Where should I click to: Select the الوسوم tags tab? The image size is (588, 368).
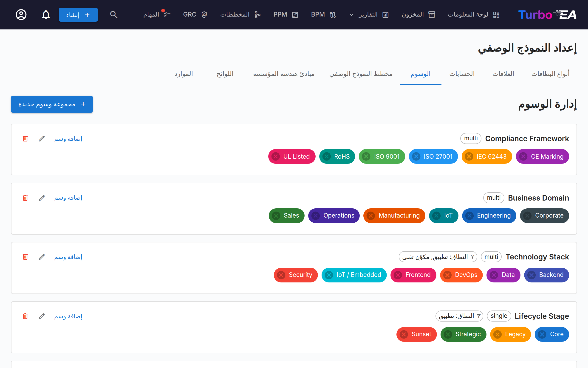[421, 74]
